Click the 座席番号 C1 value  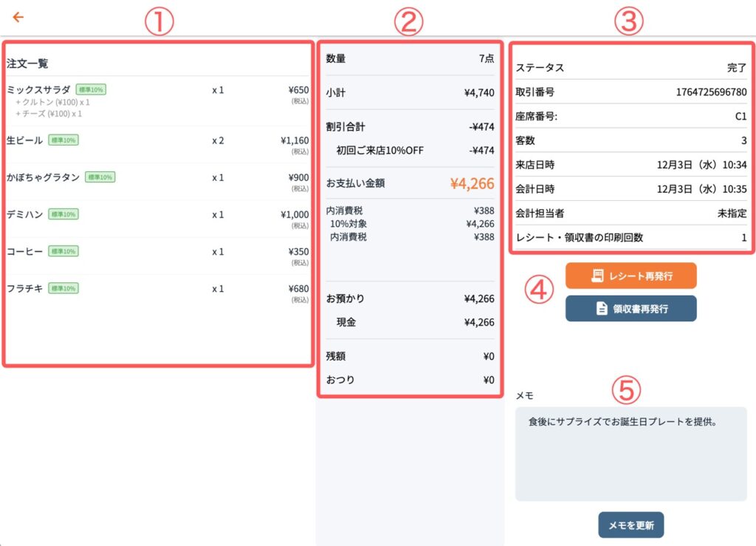[740, 117]
